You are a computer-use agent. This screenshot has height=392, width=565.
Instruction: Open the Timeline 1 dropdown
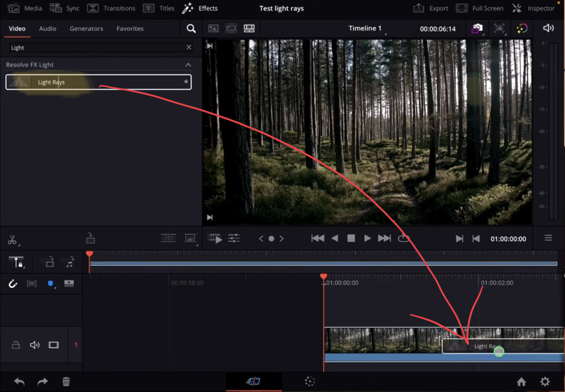[365, 28]
